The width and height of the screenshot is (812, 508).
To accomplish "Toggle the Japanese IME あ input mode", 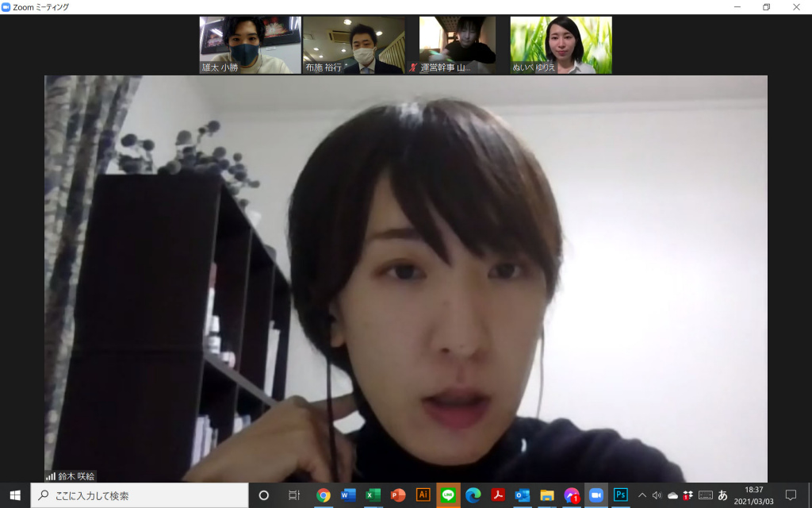I will (722, 495).
